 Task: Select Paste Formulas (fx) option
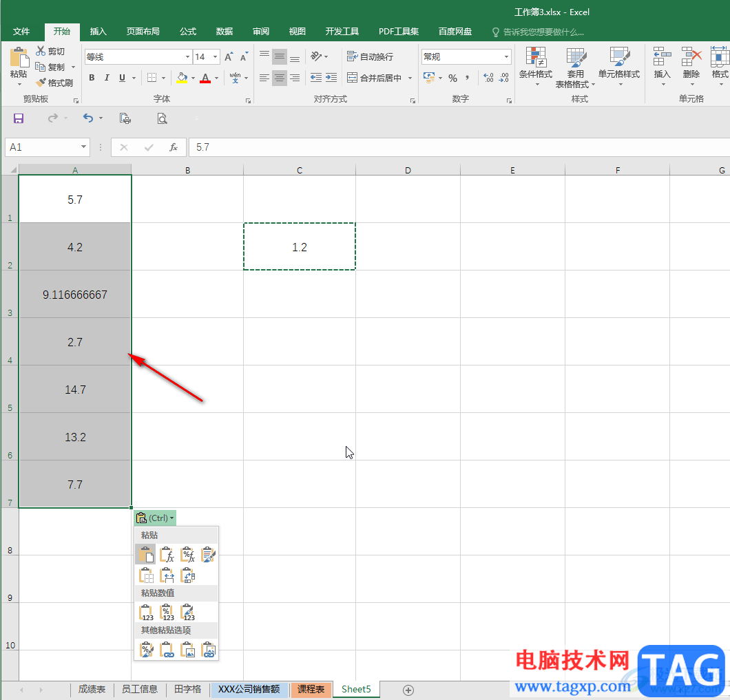pos(167,554)
